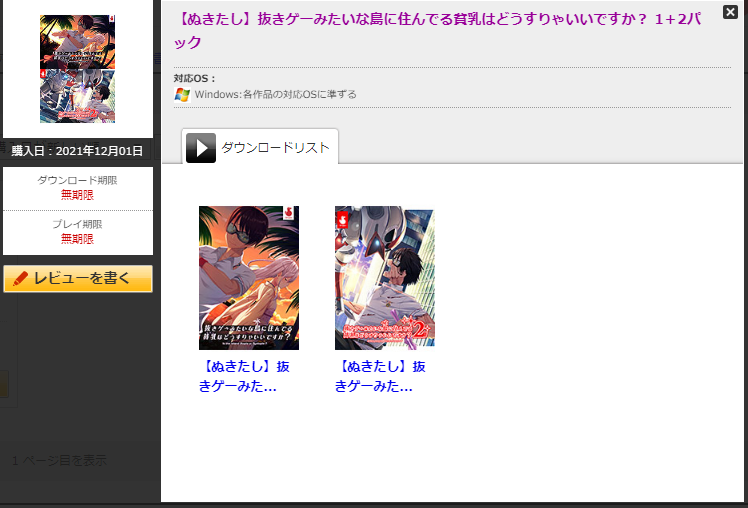Click the 無期限 value under プレイ期限
Viewport: 748px width, 508px height.
[77, 238]
